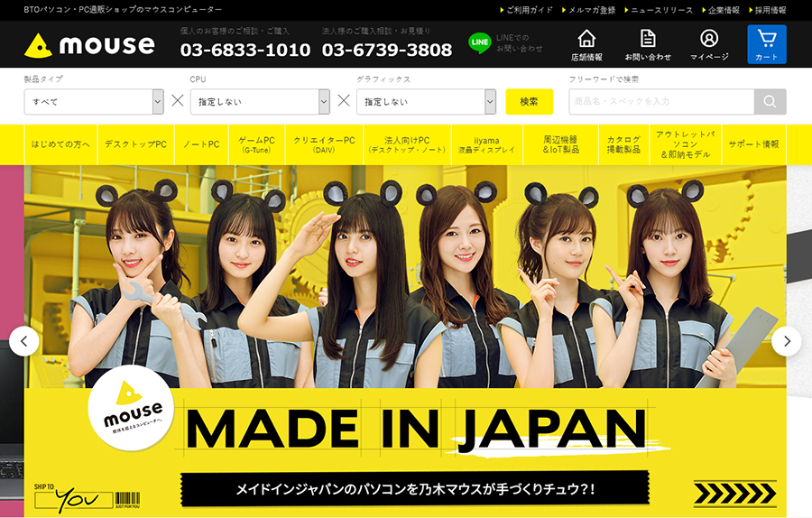Click the yellow 検索 button
This screenshot has width=812, height=518.
click(x=530, y=102)
